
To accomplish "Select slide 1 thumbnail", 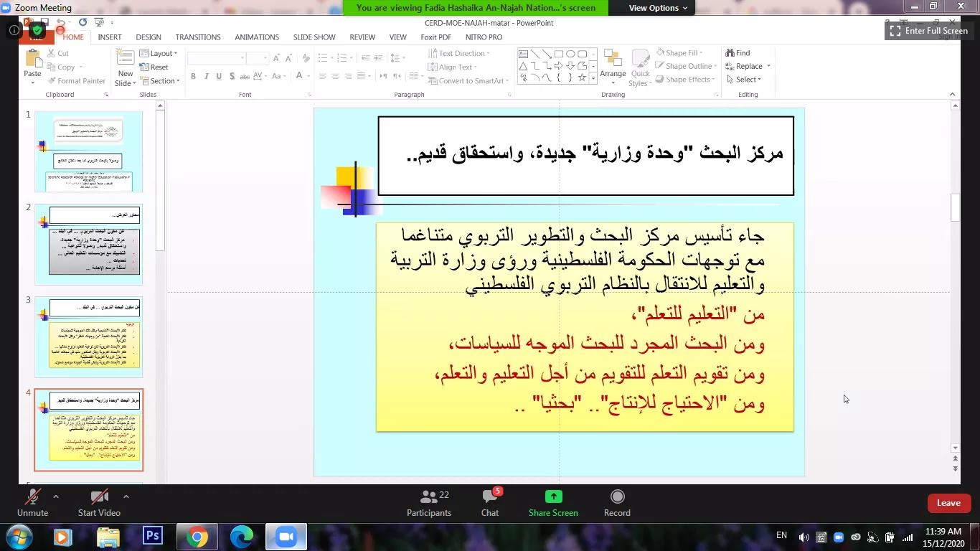I will [x=89, y=151].
